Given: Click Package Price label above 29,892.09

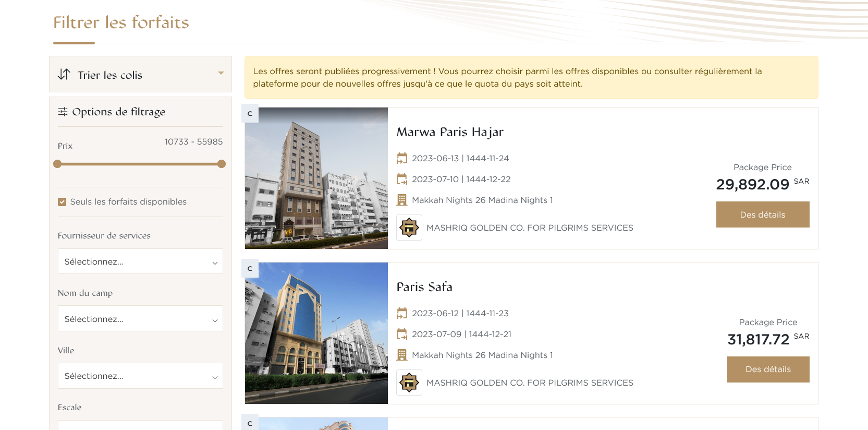Looking at the screenshot, I should click(x=763, y=167).
